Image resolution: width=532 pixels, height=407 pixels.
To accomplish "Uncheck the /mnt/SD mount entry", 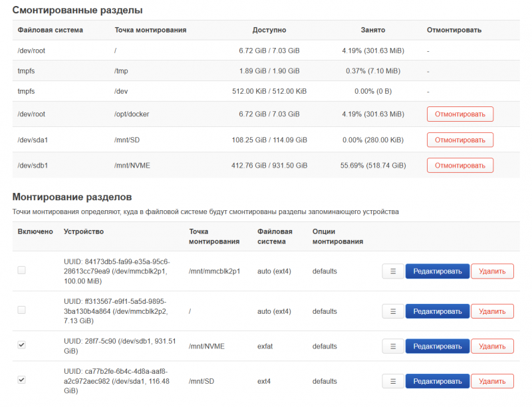I will (x=22, y=380).
